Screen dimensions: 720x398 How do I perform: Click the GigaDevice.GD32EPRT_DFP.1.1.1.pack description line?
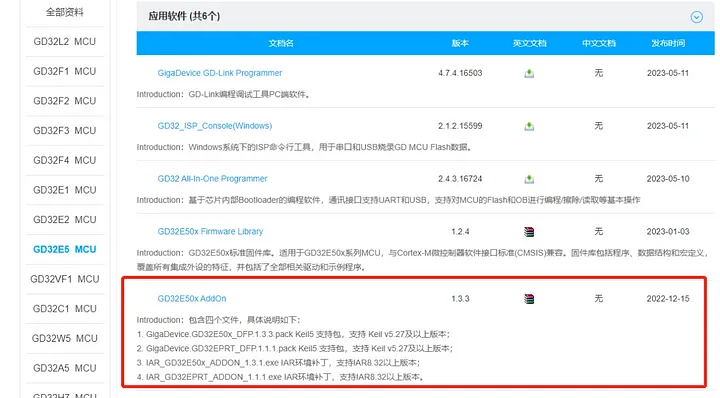295,348
